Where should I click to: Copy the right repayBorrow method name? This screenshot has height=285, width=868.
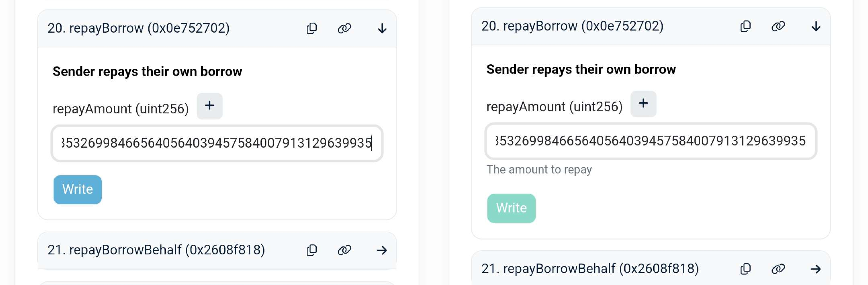pos(745,26)
